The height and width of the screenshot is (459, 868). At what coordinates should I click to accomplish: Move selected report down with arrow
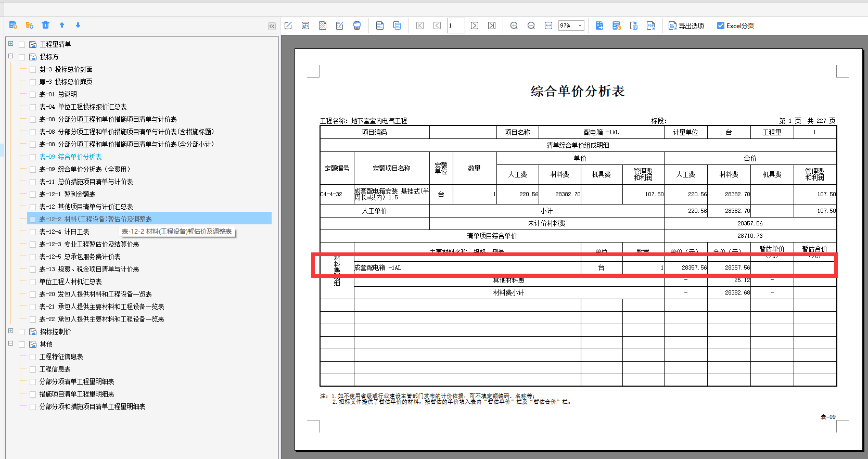pos(78,25)
